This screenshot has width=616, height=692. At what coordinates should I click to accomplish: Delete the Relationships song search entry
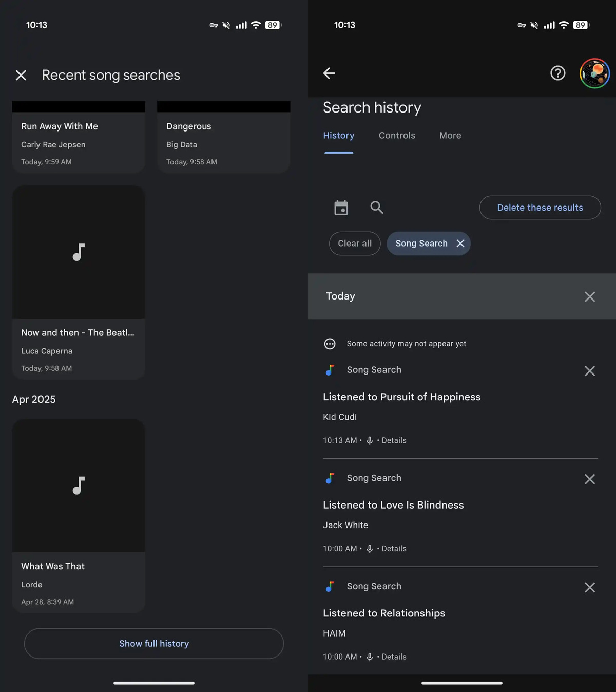point(590,587)
